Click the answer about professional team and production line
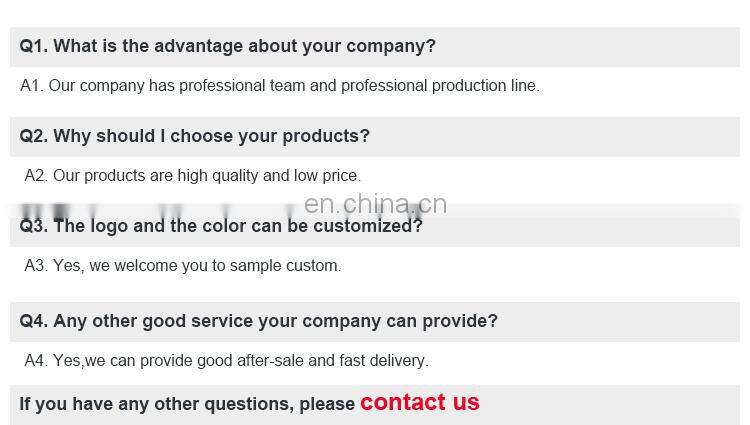Viewport: 750px width, 425px height. (x=294, y=86)
